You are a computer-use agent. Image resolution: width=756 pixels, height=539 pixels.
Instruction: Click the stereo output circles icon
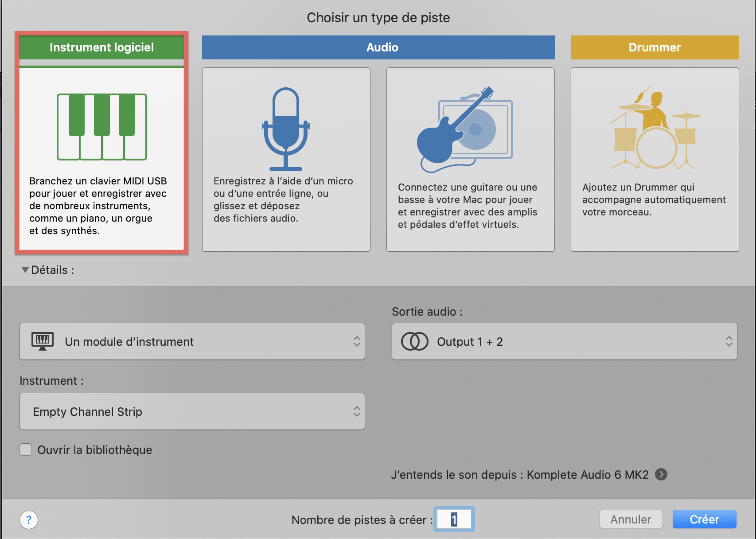point(414,341)
